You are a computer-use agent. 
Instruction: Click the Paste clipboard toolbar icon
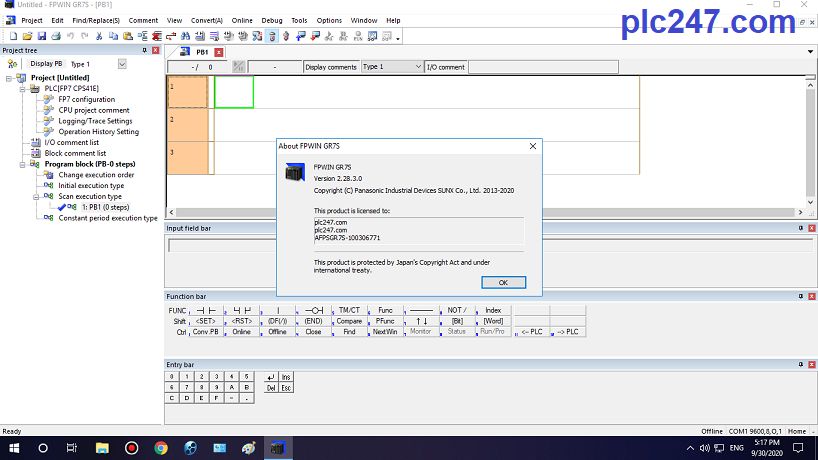[128, 36]
